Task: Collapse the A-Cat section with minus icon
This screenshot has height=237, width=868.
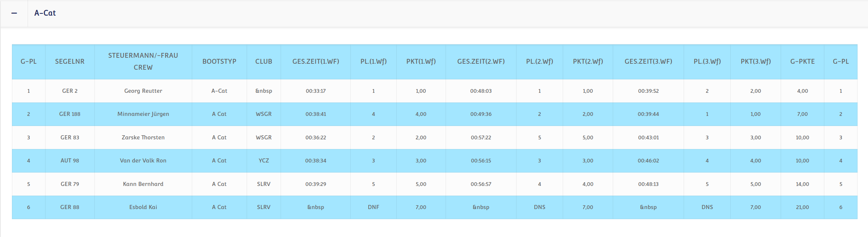Action: click(14, 13)
